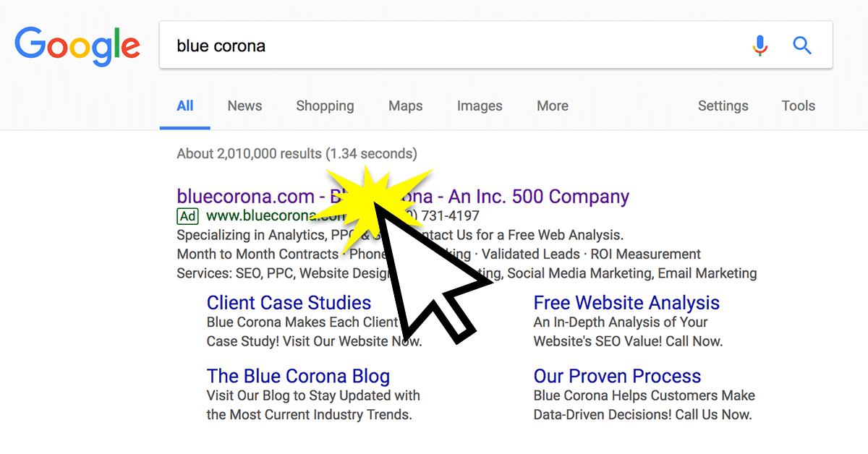Open the Our Proven Process sitelink

click(617, 376)
